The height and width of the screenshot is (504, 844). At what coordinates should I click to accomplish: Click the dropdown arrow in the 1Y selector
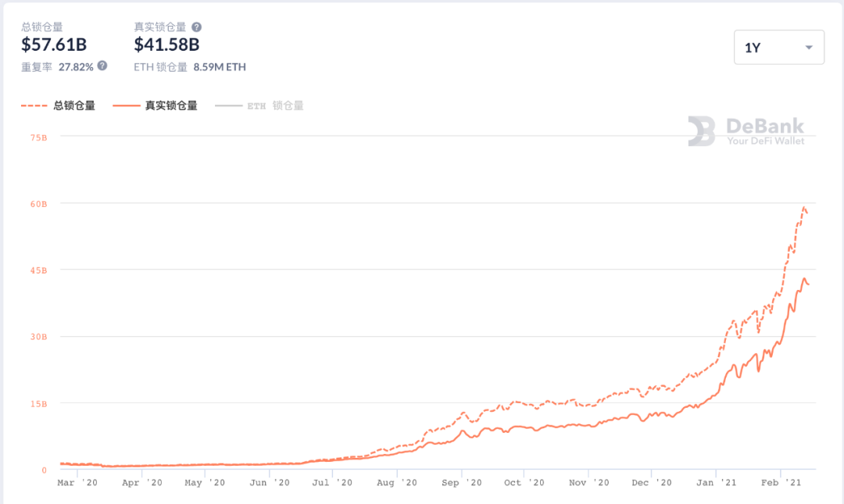point(810,47)
